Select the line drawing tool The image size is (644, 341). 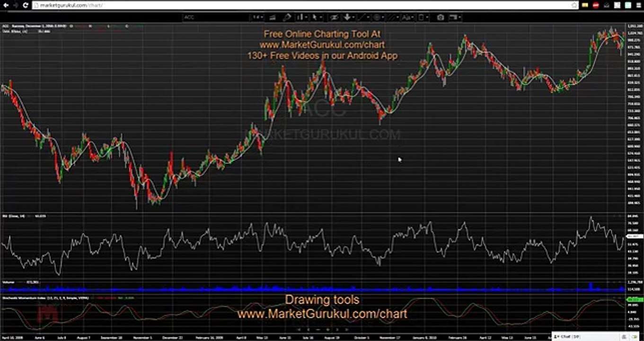[x=362, y=18]
